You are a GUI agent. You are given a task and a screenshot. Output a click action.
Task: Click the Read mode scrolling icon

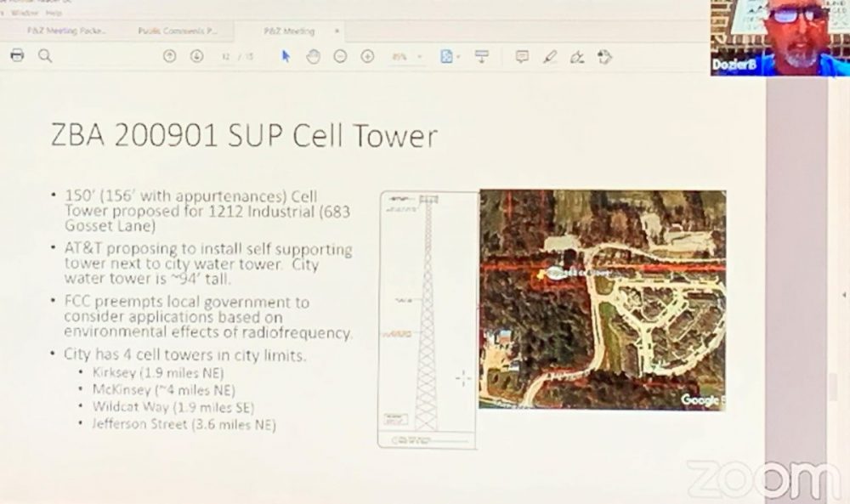click(481, 56)
